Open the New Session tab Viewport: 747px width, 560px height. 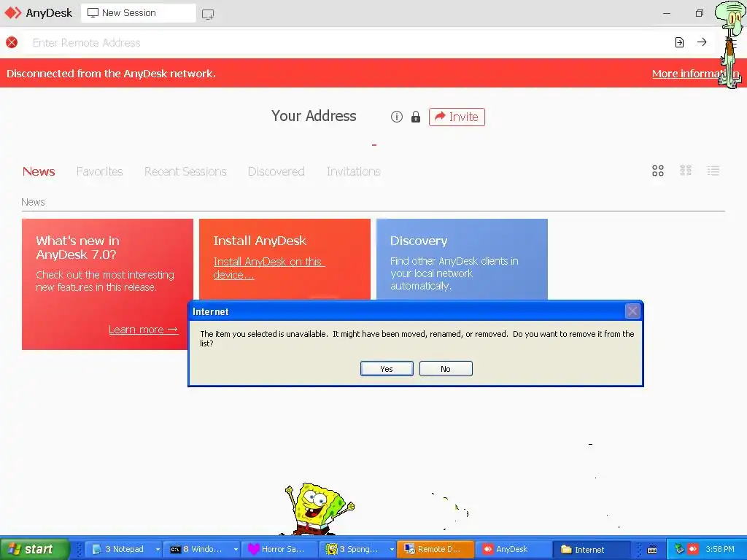click(138, 13)
